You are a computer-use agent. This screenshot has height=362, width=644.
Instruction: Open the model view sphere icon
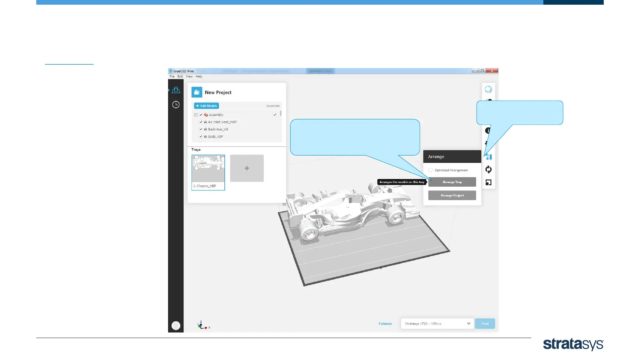coord(488,89)
